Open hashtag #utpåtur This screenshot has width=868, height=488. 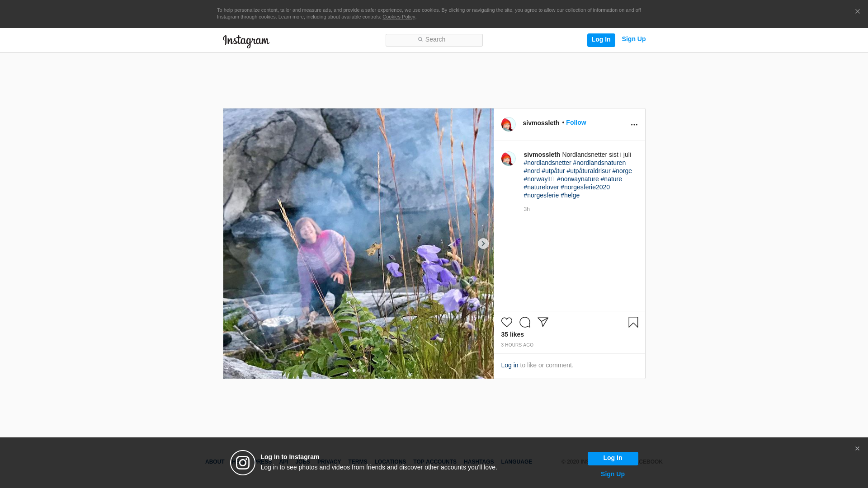pos(553,171)
